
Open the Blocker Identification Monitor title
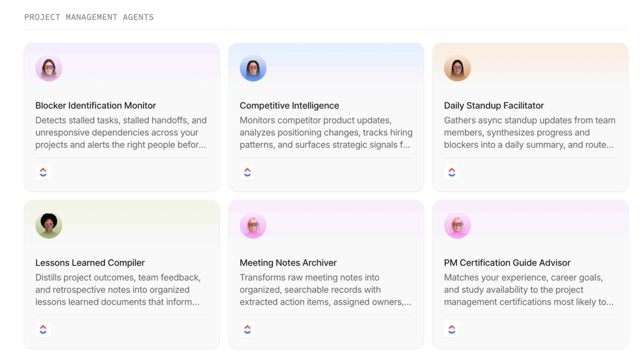pyautogui.click(x=96, y=106)
